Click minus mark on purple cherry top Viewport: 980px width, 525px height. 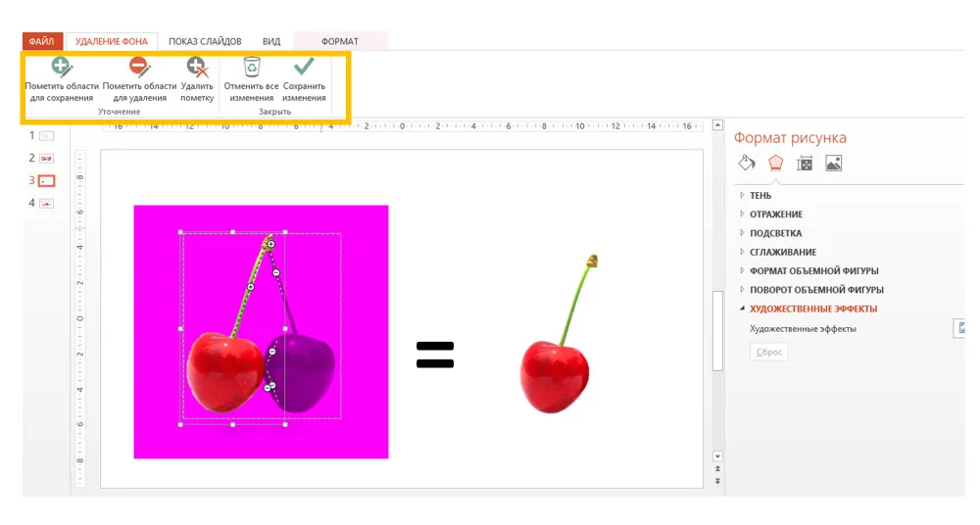272,352
